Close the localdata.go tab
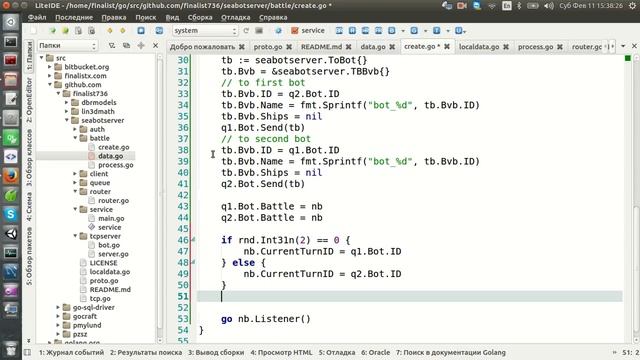Screen dimensions: 640x360 (x=506, y=47)
